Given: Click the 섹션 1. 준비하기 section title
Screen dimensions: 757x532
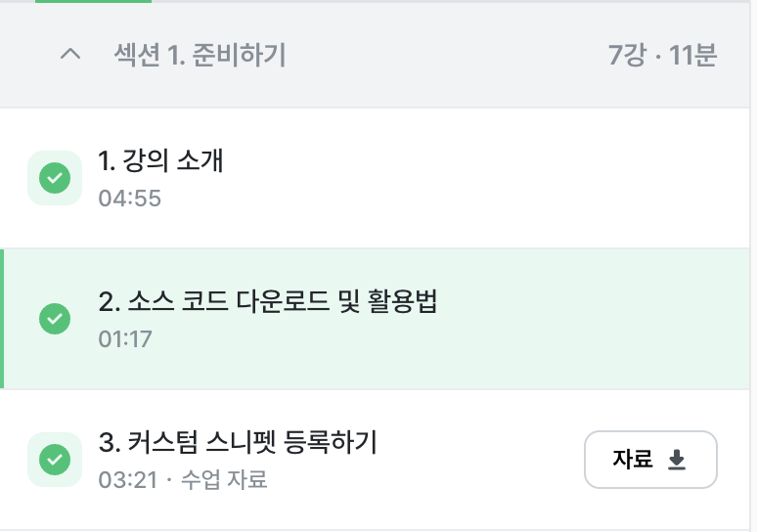Looking at the screenshot, I should [x=200, y=54].
